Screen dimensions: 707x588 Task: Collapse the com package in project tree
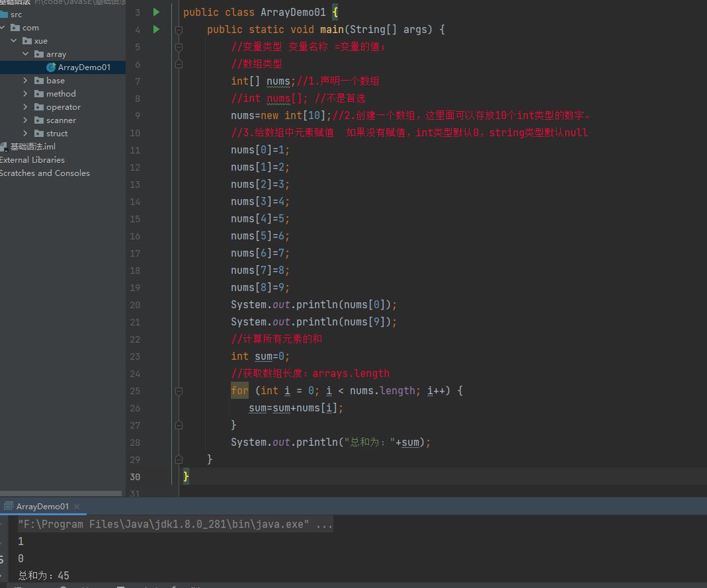coord(2,28)
